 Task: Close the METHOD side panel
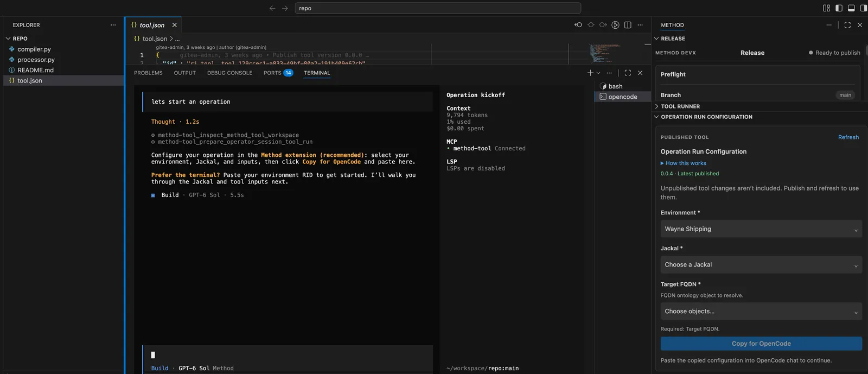[860, 25]
